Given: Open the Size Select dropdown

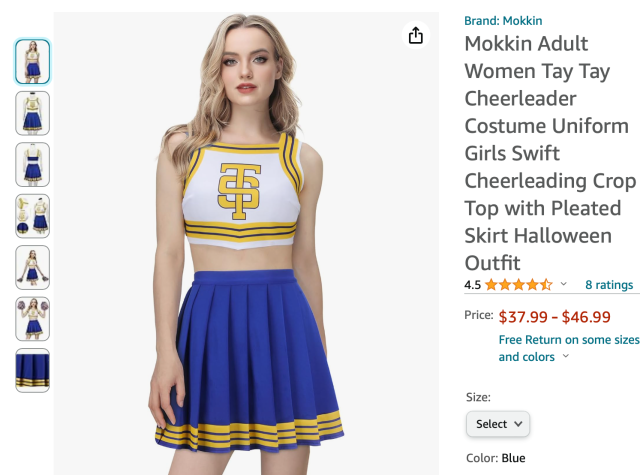Looking at the screenshot, I should point(498,424).
